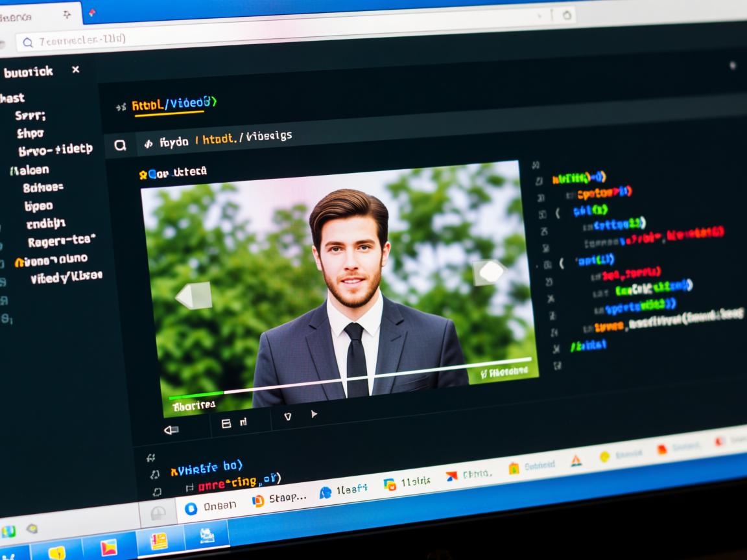Click the down triangle icon under the video
The height and width of the screenshot is (560, 747).
288,417
